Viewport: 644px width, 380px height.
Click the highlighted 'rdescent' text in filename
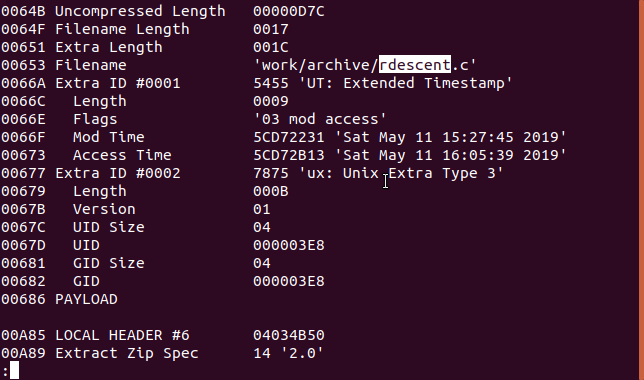click(414, 65)
